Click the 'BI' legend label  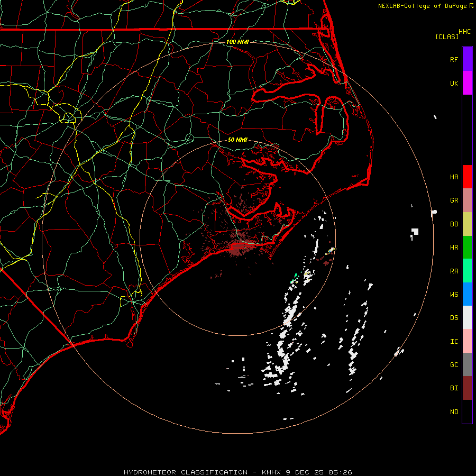click(454, 388)
